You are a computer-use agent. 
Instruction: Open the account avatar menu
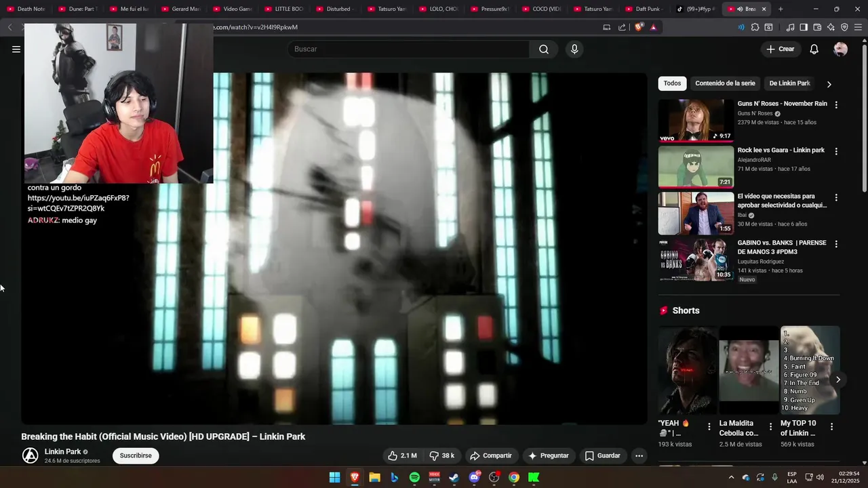(840, 49)
